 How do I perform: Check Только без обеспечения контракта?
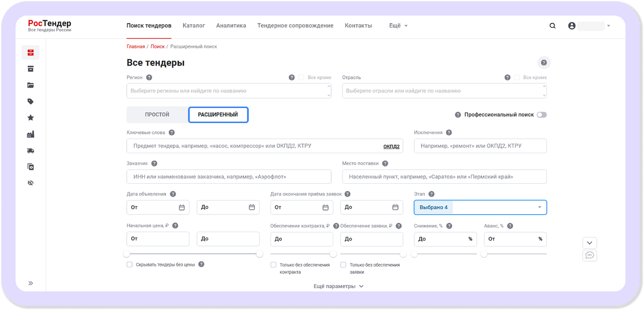coord(274,265)
